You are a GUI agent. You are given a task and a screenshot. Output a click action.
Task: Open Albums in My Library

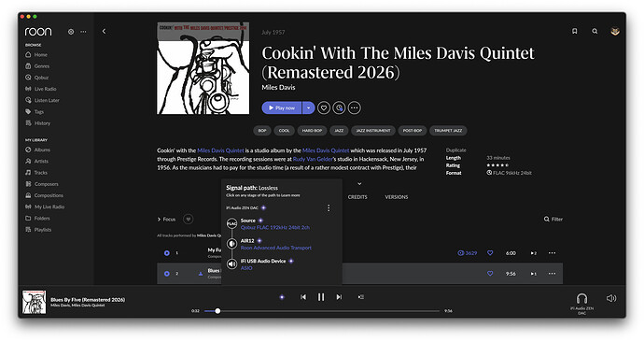[x=37, y=150]
